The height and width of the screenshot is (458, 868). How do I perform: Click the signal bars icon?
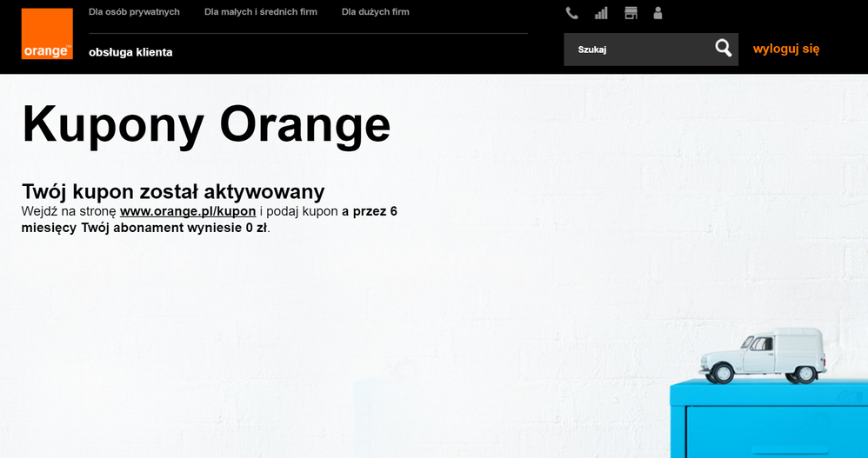click(601, 13)
